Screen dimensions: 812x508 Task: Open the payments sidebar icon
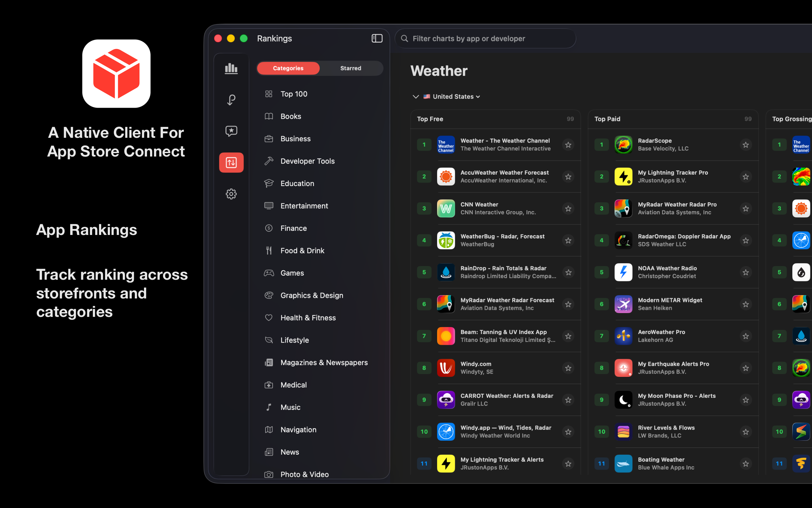(231, 100)
